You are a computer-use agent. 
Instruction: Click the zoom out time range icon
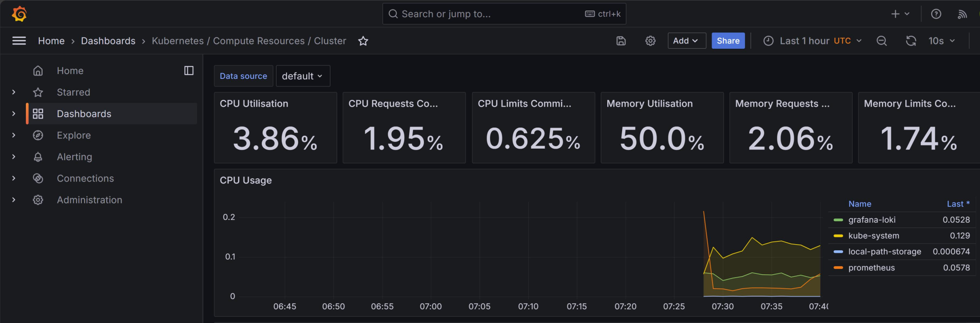click(x=881, y=41)
